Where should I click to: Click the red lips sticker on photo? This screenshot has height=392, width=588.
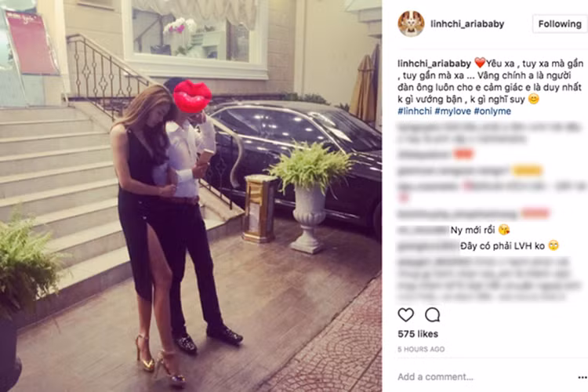click(x=192, y=96)
